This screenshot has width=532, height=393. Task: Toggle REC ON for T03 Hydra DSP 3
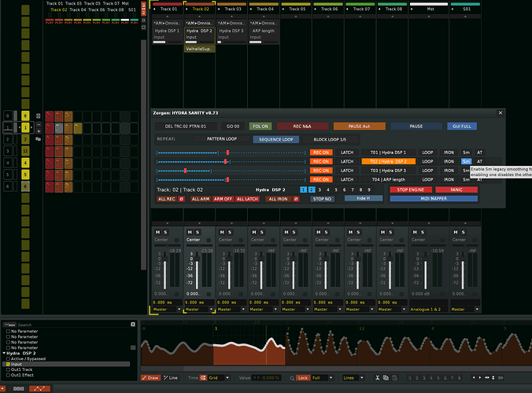click(x=320, y=171)
